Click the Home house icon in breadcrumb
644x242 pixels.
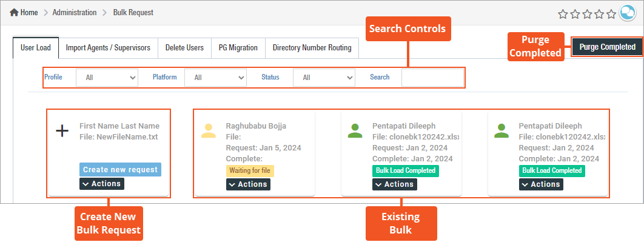pyautogui.click(x=14, y=13)
